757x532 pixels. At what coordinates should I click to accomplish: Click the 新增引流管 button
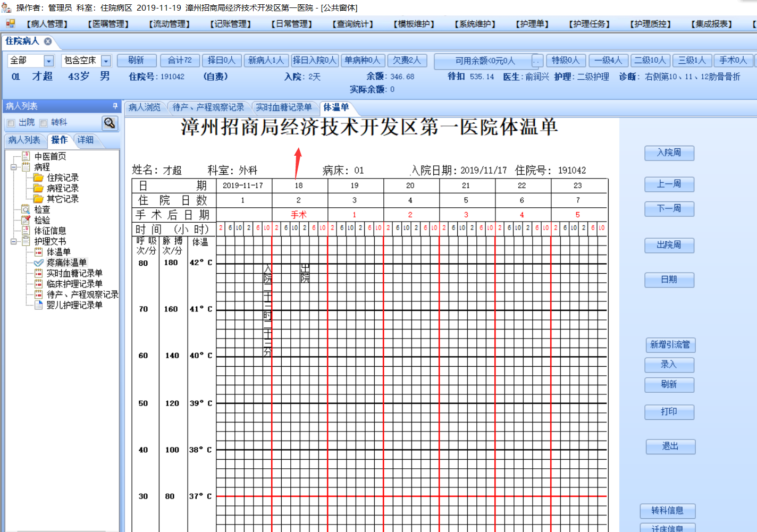[670, 345]
